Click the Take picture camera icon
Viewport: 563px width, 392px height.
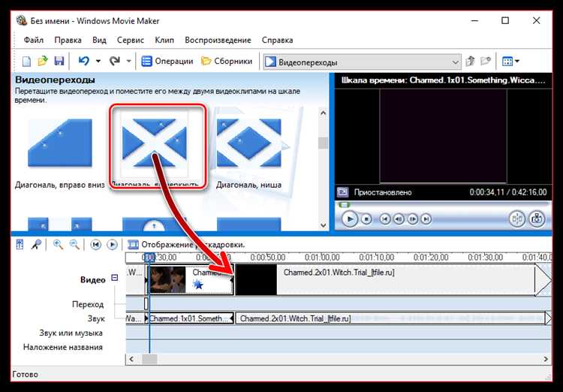(x=537, y=219)
